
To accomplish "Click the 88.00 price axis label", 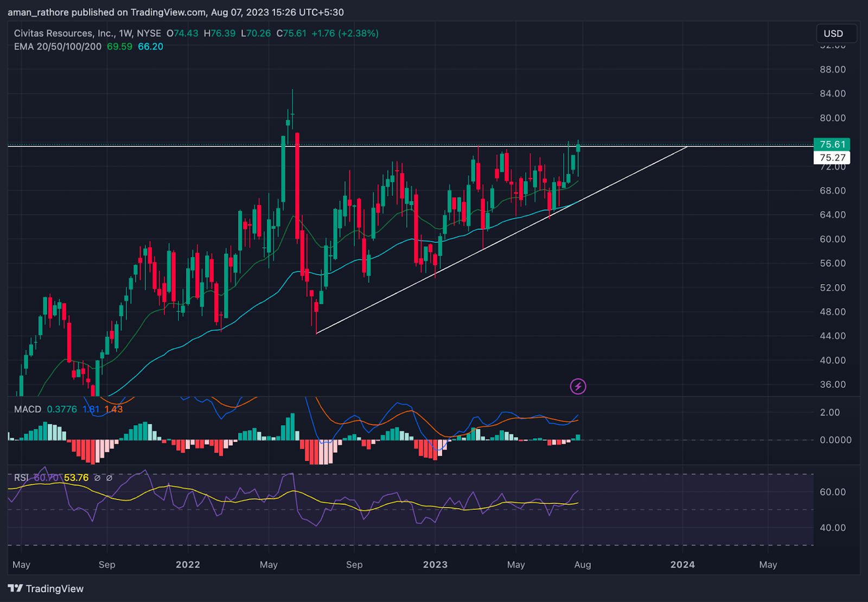I will (833, 69).
